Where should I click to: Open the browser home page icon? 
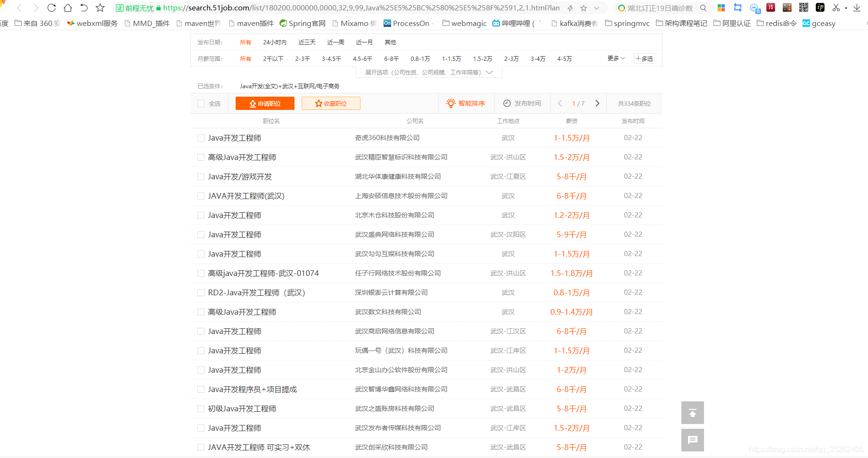pyautogui.click(x=68, y=8)
